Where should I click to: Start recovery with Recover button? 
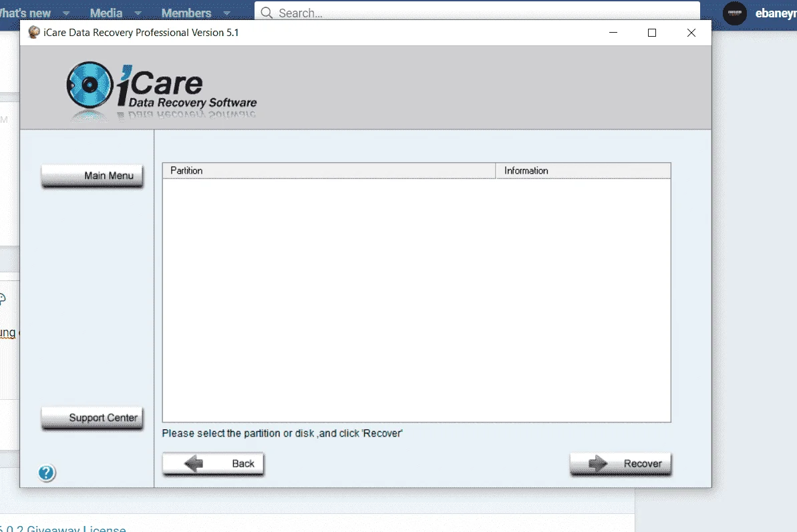click(x=621, y=463)
